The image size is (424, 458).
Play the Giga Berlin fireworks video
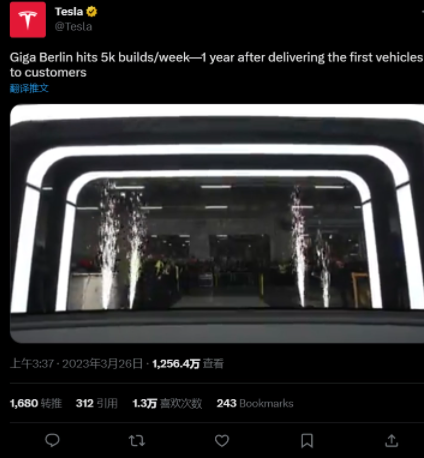[x=217, y=223]
